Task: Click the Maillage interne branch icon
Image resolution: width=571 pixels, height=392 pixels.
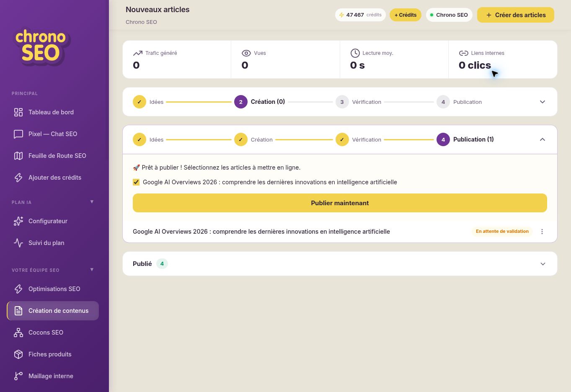Action: tap(18, 376)
